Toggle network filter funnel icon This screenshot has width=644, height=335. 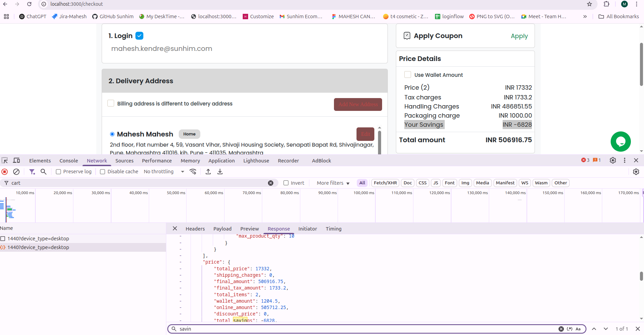32,172
